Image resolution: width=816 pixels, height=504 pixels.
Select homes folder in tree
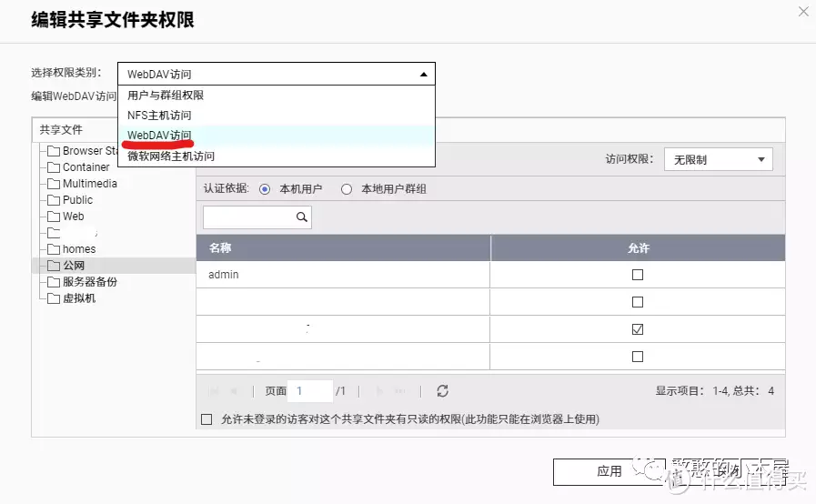click(x=79, y=249)
